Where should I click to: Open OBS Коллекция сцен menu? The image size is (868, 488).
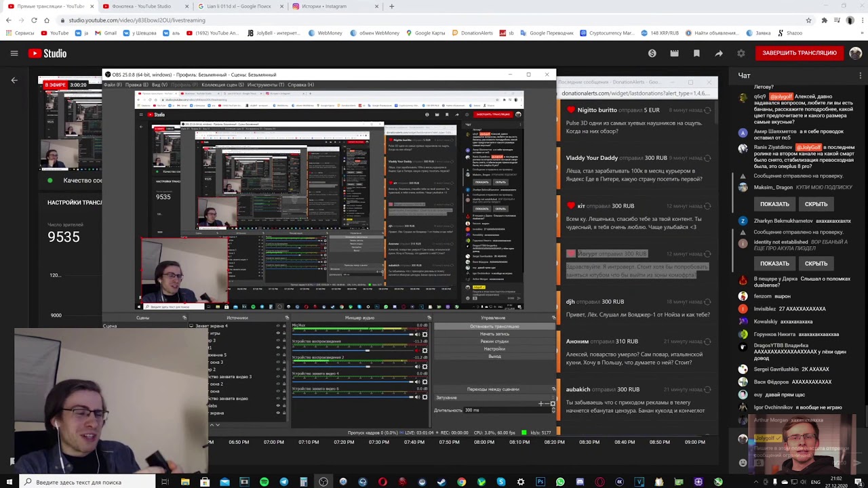point(223,85)
